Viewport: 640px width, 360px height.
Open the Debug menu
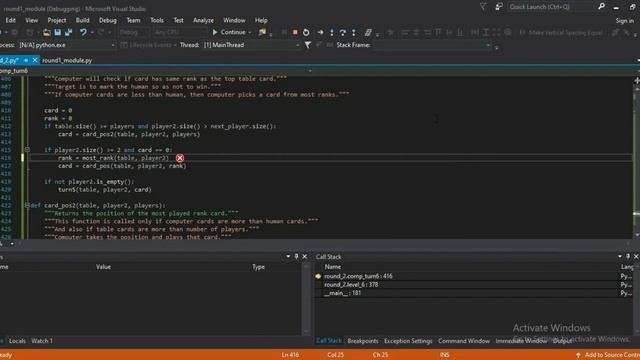108,20
